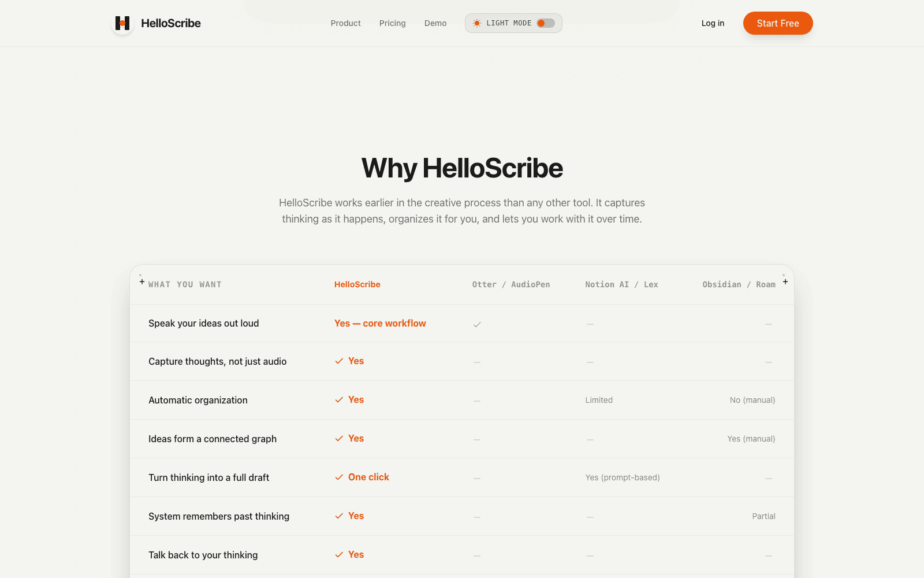Click the 'One click' cell text
Screen dimensions: 924x578
click(369, 477)
